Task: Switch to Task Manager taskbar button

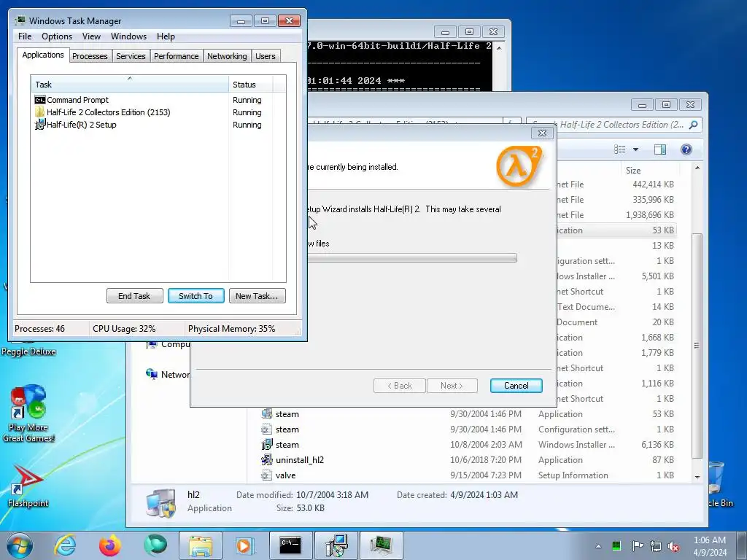Action: pyautogui.click(x=382, y=545)
